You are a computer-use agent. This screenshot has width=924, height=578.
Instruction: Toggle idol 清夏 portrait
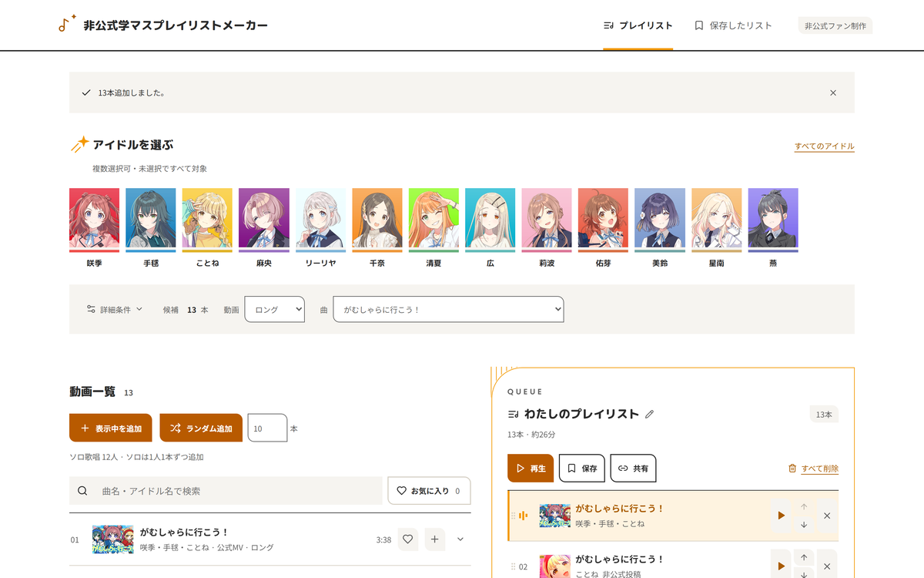[434, 220]
